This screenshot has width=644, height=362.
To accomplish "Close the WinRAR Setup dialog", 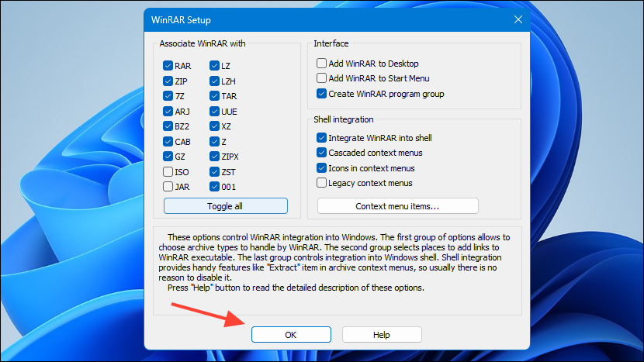I will click(x=518, y=19).
